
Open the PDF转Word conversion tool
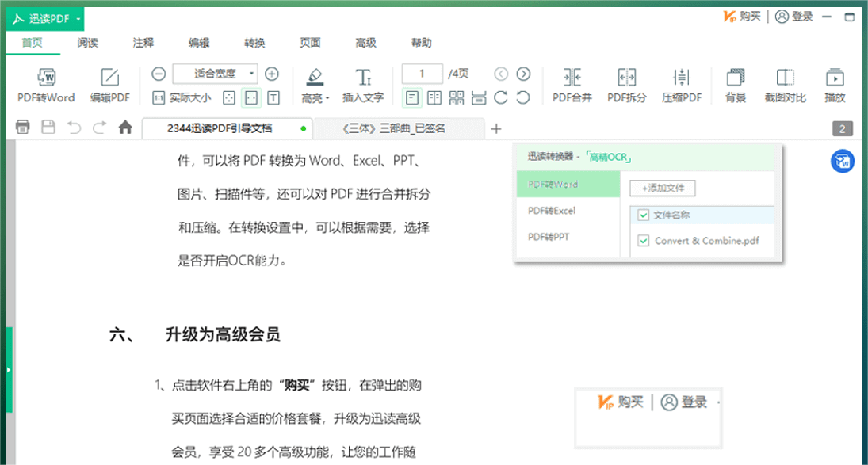[46, 85]
